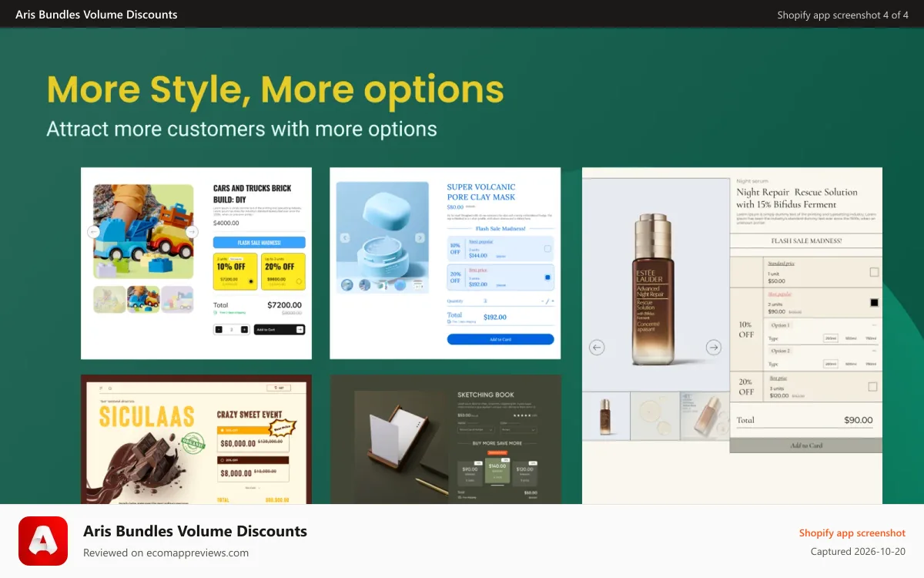Toggle the Most popular 2 units checkbox
The width and height of the screenshot is (924, 578).
[x=874, y=303]
